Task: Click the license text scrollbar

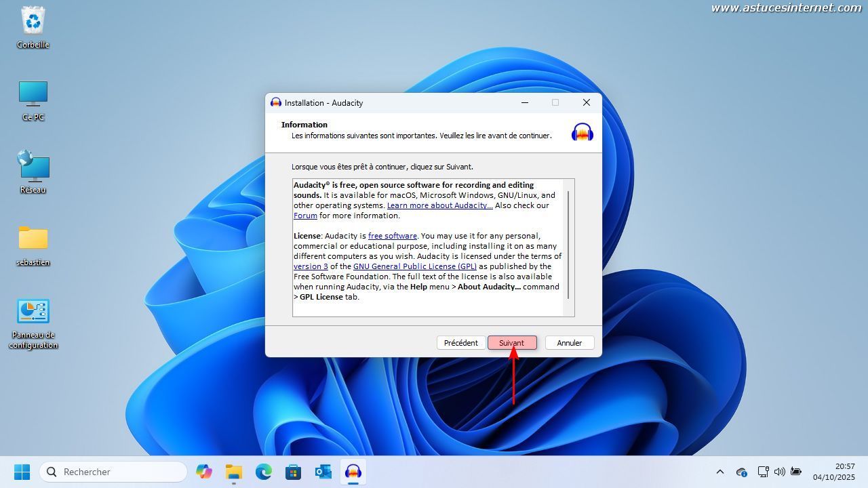Action: pyautogui.click(x=568, y=244)
